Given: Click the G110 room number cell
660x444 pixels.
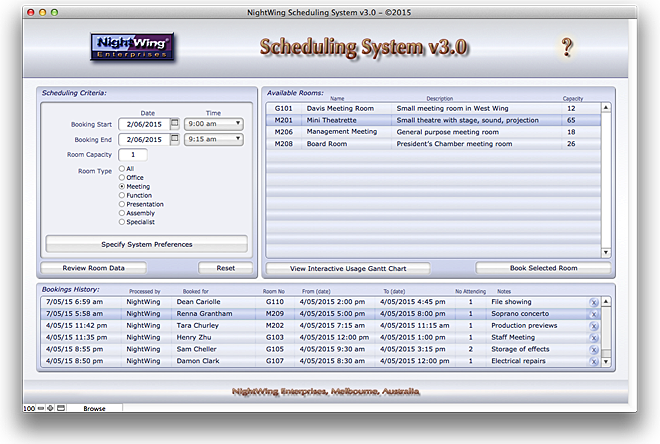Looking at the screenshot, I should pyautogui.click(x=274, y=302).
